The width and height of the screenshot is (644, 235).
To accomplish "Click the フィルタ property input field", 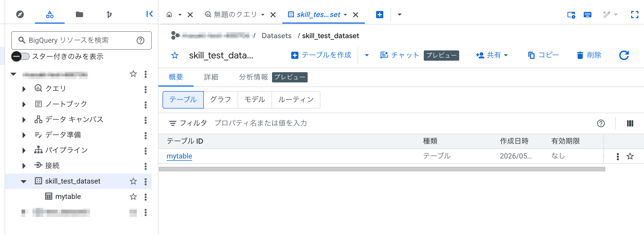I will [x=261, y=123].
